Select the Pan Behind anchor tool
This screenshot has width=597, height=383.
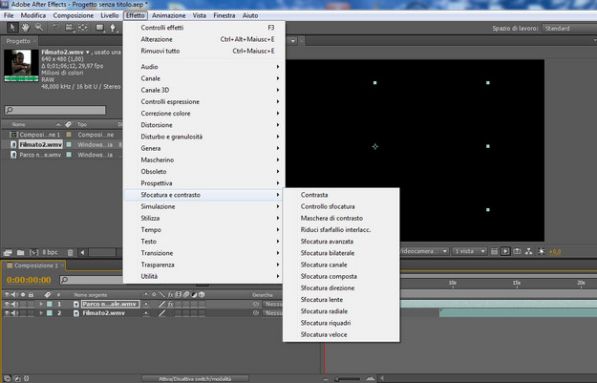[83, 28]
